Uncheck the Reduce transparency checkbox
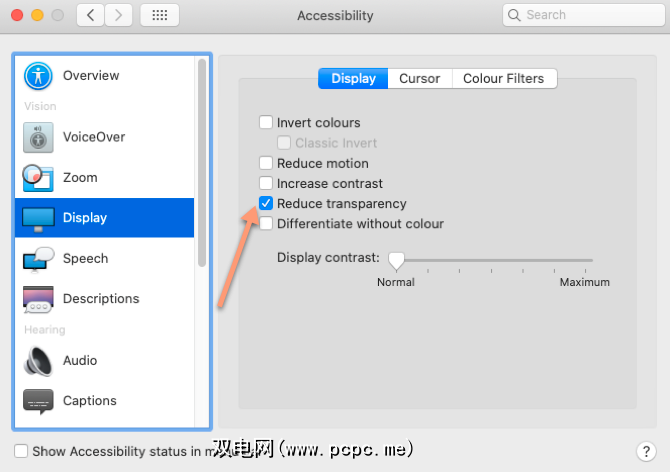670x472 pixels. (266, 204)
